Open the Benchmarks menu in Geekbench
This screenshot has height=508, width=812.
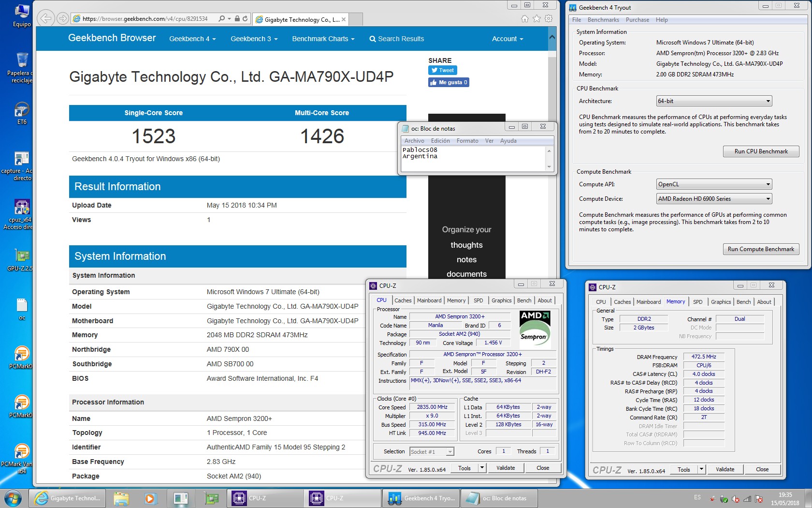pyautogui.click(x=603, y=20)
